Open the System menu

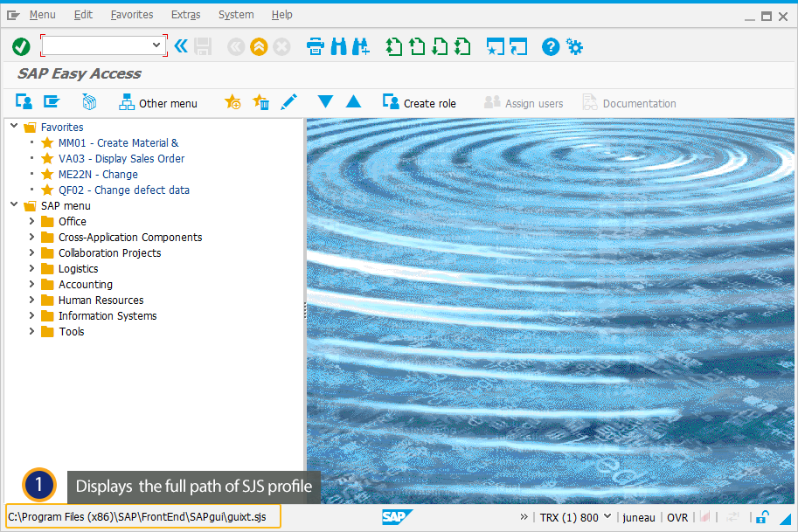[x=236, y=15]
